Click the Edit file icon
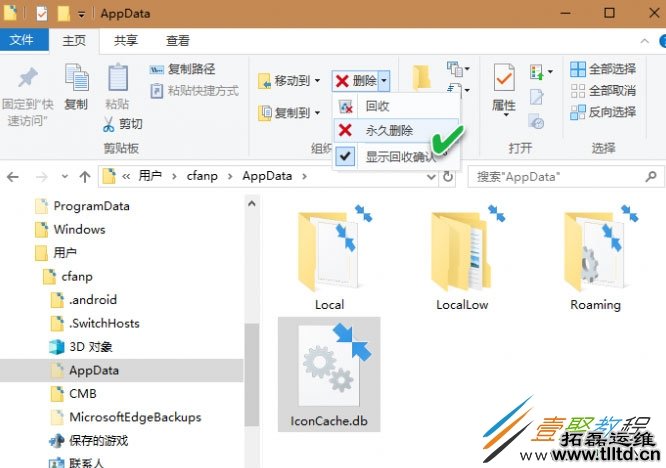Screen dimensions: 666x468 click(x=536, y=97)
